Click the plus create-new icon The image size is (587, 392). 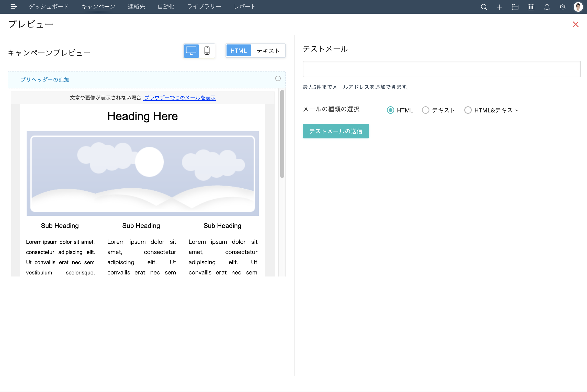pyautogui.click(x=499, y=7)
